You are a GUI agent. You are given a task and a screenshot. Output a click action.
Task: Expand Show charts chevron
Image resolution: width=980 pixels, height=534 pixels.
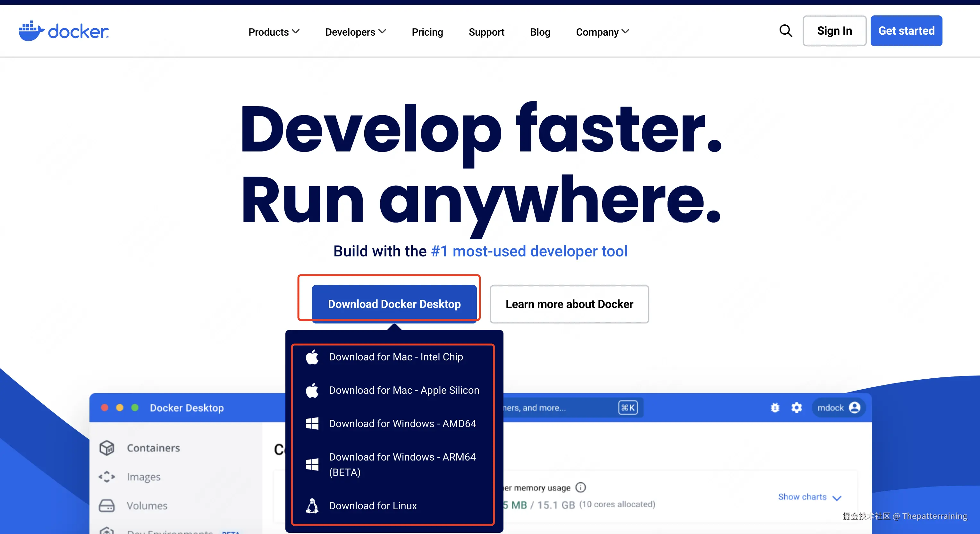[x=837, y=498]
